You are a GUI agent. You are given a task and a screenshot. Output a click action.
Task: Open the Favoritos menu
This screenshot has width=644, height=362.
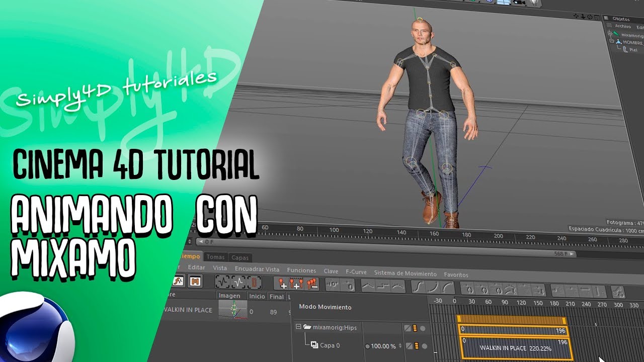tap(456, 275)
